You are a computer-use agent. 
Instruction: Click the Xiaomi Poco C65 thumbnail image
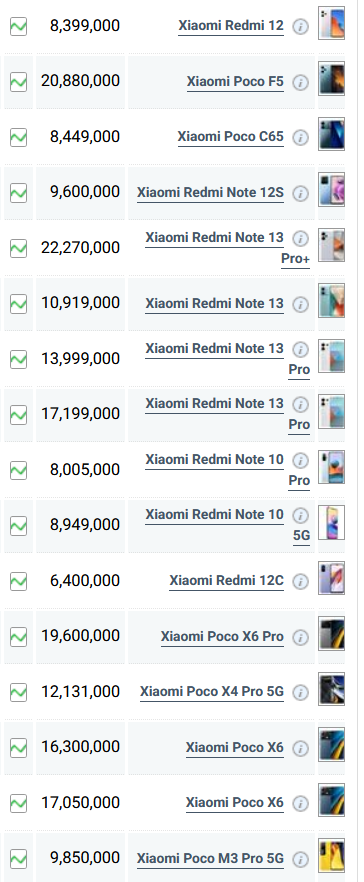click(x=331, y=134)
